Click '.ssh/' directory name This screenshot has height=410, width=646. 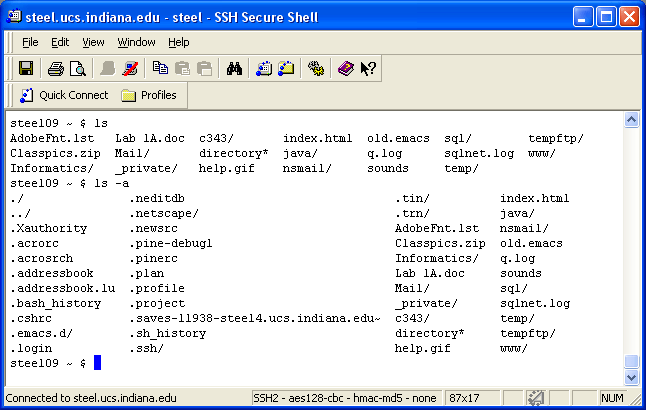146,348
